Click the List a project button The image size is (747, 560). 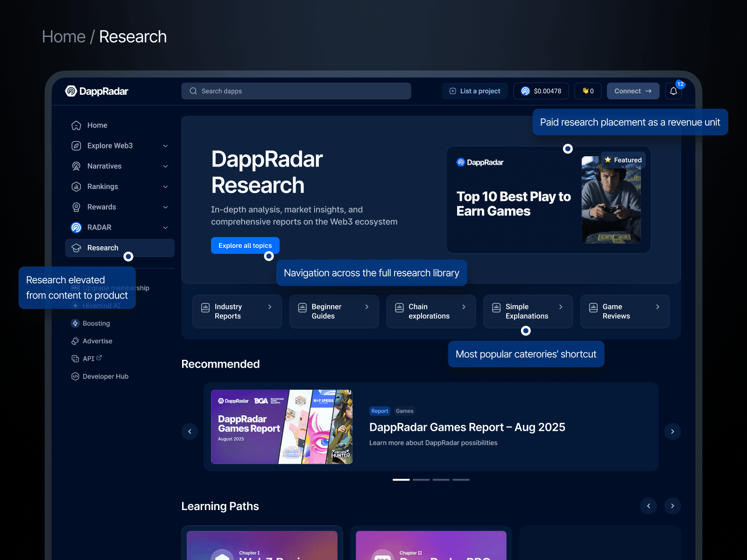(475, 91)
